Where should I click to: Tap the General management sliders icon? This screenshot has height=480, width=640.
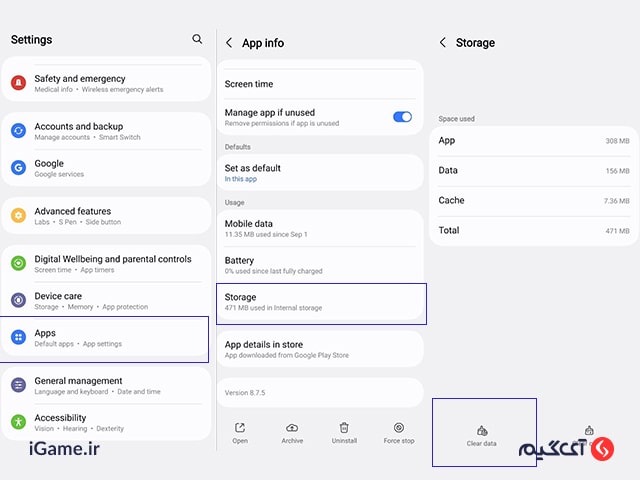pyautogui.click(x=18, y=385)
